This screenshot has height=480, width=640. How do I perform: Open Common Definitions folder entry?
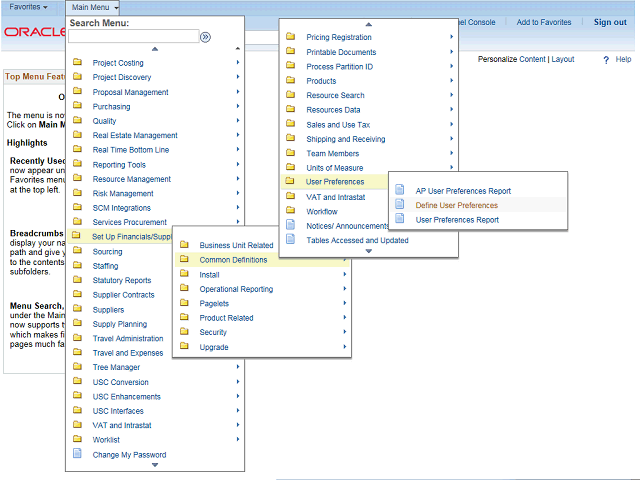[x=233, y=260]
